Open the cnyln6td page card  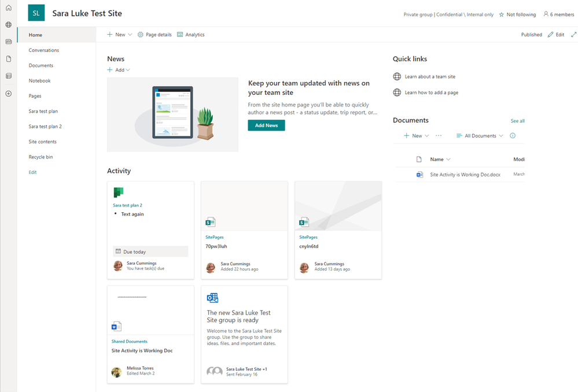click(x=338, y=230)
